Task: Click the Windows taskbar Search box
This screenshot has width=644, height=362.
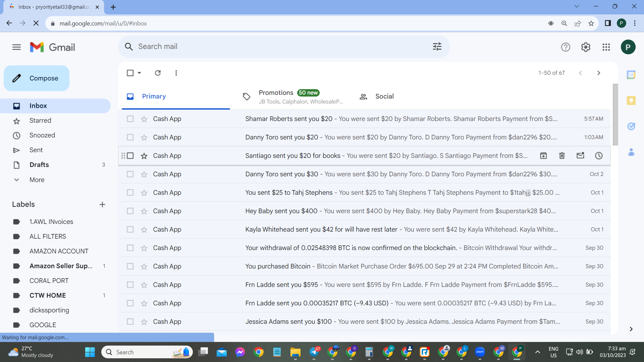Action: pyautogui.click(x=147, y=352)
